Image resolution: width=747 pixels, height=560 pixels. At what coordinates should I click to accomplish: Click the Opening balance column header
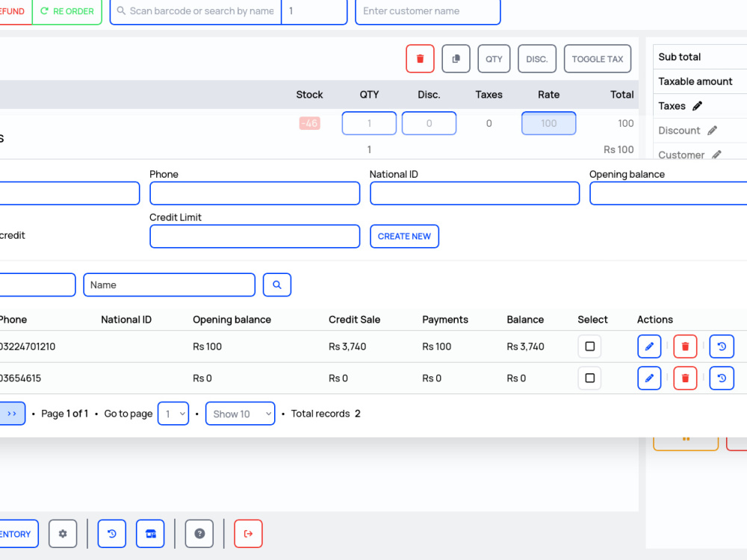coord(232,320)
